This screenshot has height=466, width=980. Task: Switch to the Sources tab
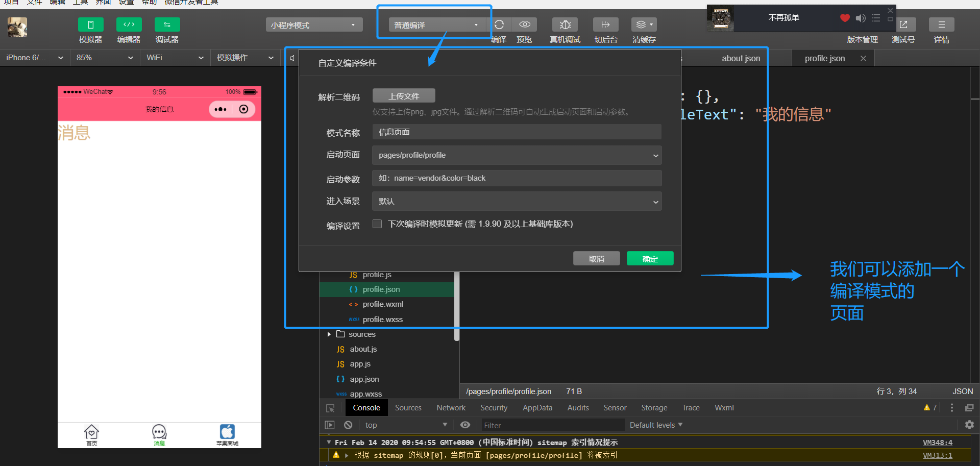[408, 408]
